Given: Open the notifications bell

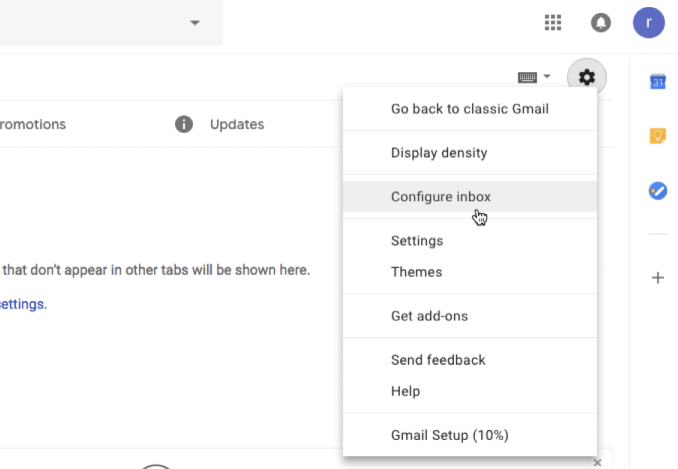Looking at the screenshot, I should (x=601, y=22).
